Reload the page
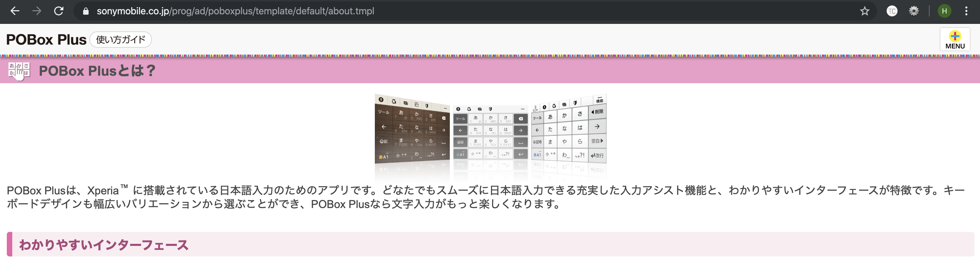The image size is (980, 266). click(59, 11)
